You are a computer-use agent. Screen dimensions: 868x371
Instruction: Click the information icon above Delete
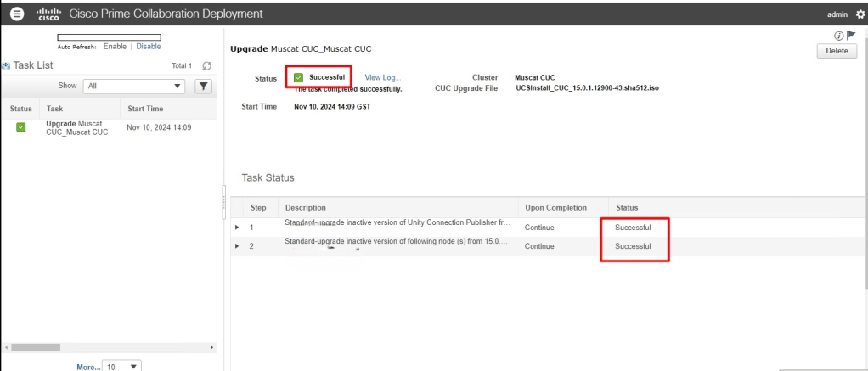[x=838, y=36]
